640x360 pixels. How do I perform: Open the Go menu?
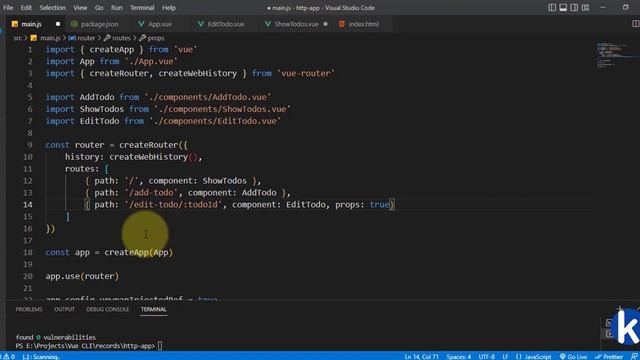click(99, 8)
